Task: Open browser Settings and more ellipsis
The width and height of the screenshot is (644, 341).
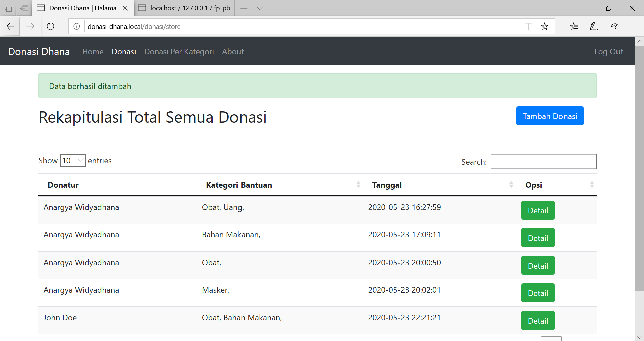Action: coord(634,26)
